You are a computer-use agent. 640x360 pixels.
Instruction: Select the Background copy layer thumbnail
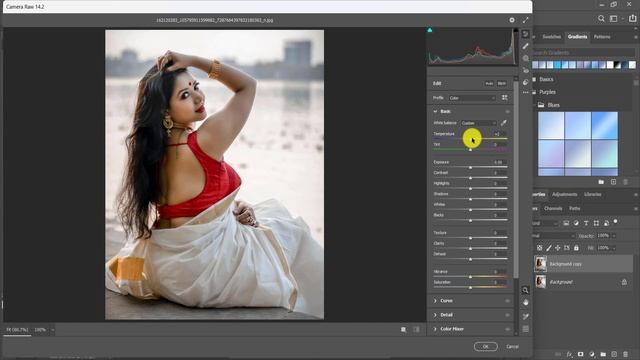coord(540,264)
